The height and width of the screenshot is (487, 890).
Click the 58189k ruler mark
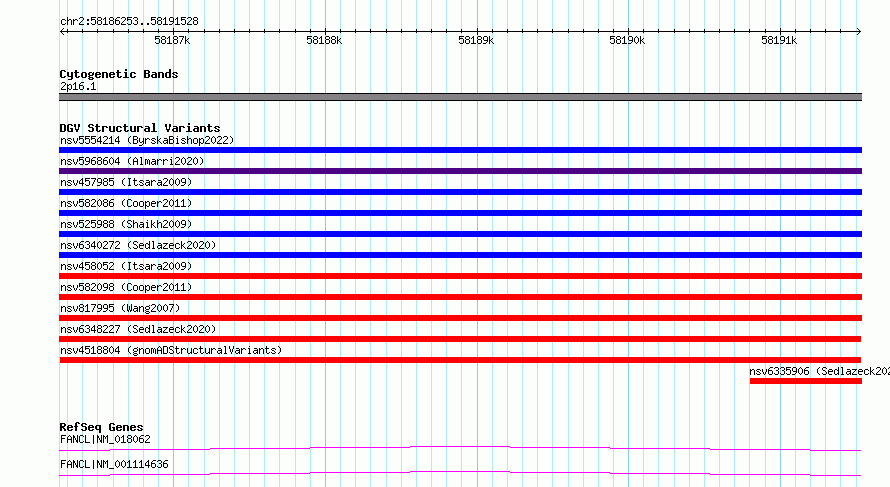(476, 40)
